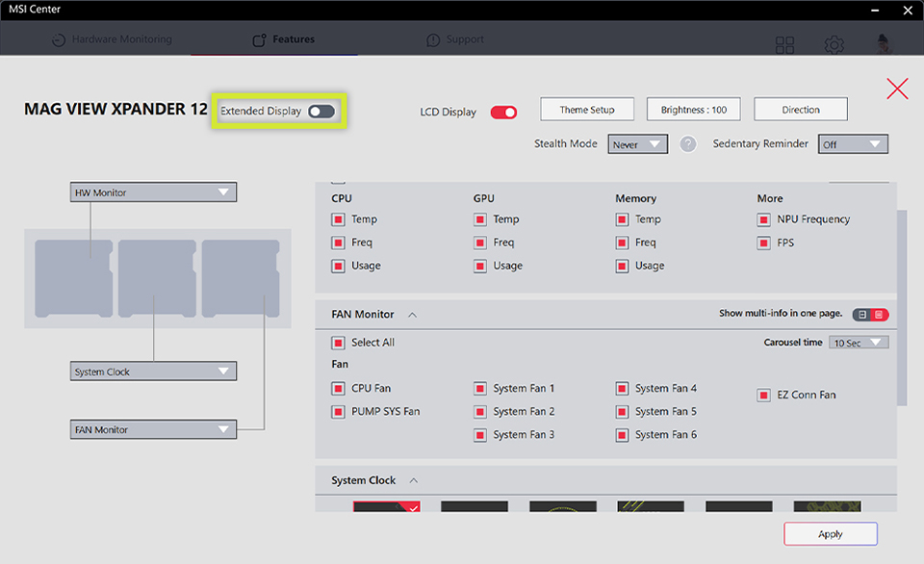
Task: Collapse the System Clock section
Action: (414, 480)
